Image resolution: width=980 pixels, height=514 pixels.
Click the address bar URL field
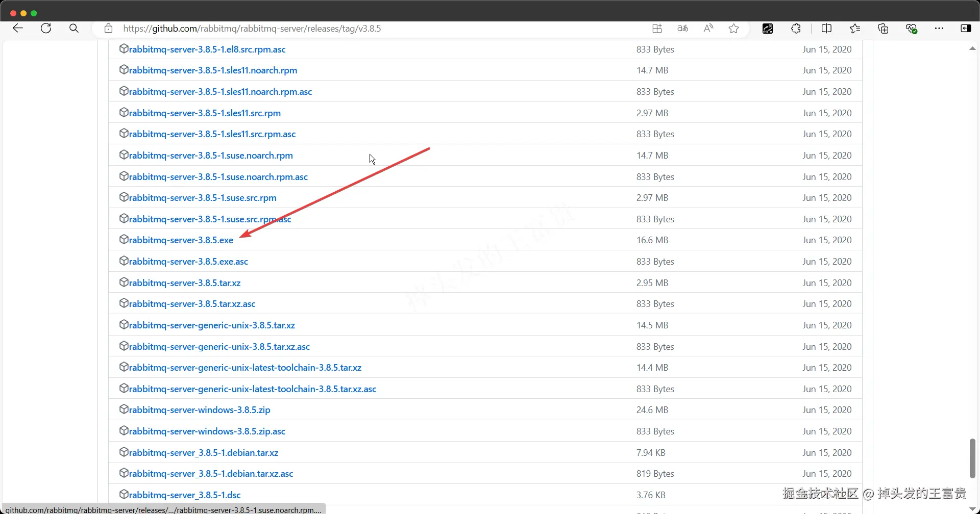coord(252,29)
